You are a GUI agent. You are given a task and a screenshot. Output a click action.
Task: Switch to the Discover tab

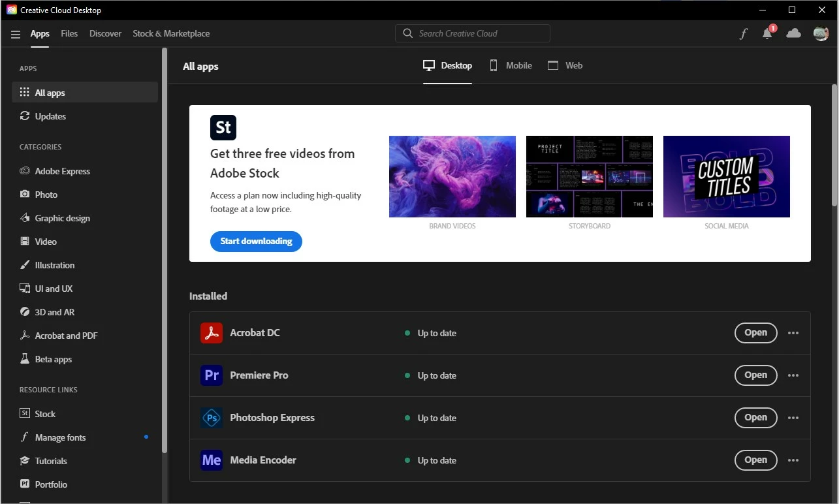tap(105, 34)
